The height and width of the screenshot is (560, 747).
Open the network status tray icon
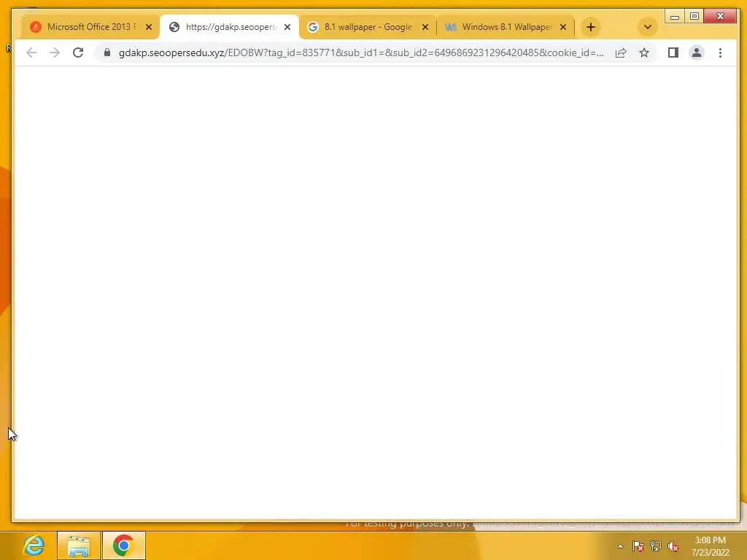pyautogui.click(x=656, y=546)
